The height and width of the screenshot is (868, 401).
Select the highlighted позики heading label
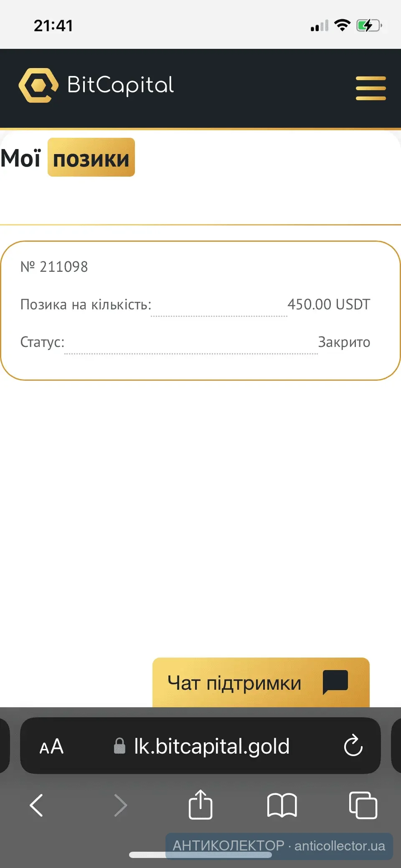tap(91, 158)
